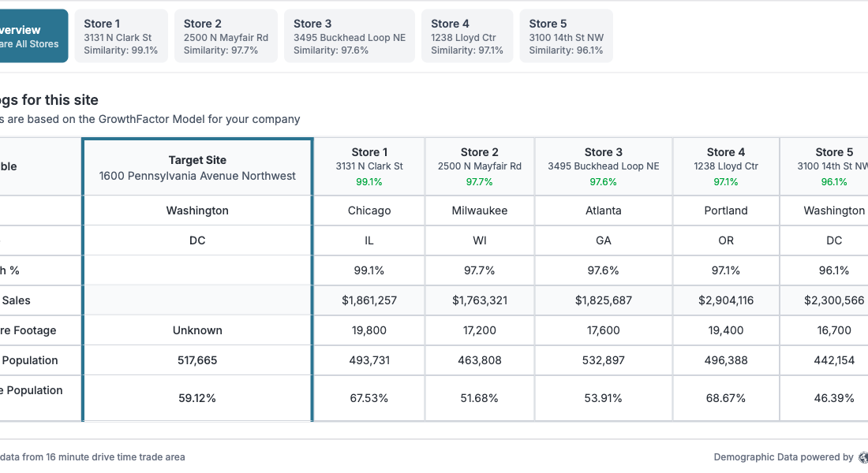Click the green 96.1% under Store 5 header

833,183
